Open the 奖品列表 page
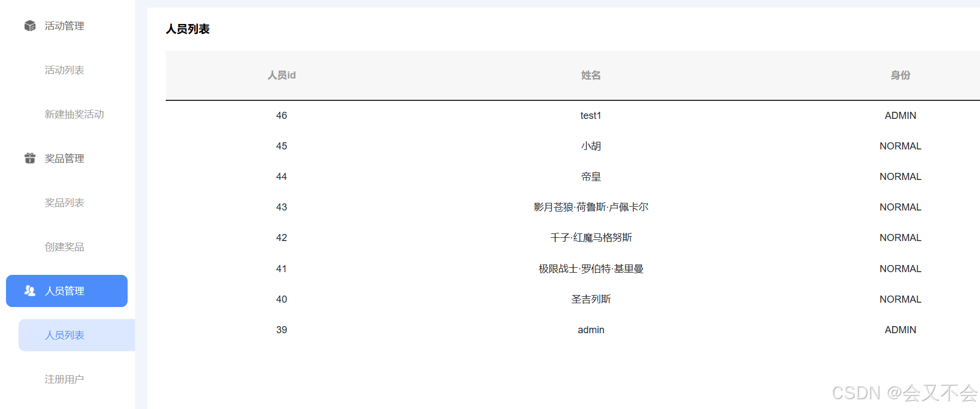The image size is (980, 409). (x=64, y=202)
